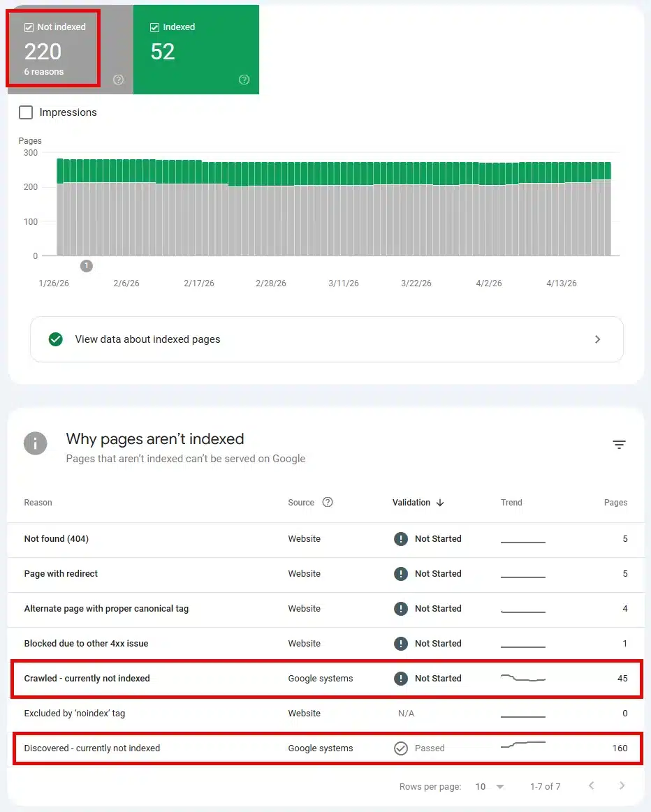This screenshot has height=812, width=651.
Task: Click the 1/26/26 date label on chart
Action: (x=54, y=283)
